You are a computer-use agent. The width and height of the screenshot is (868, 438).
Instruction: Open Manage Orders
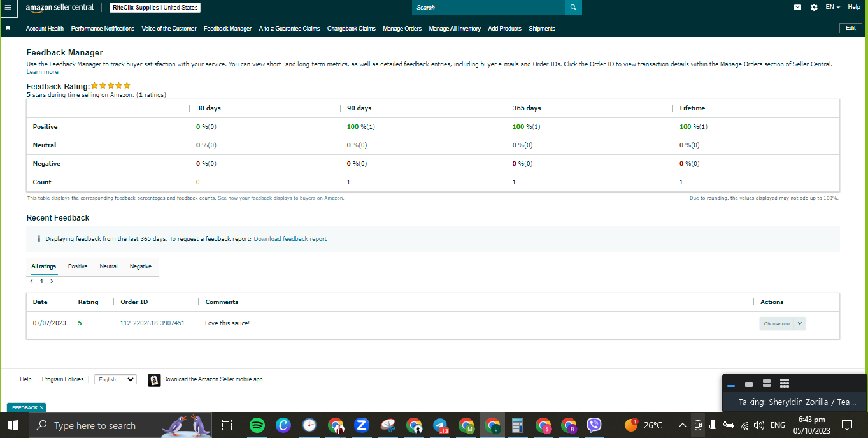(402, 29)
